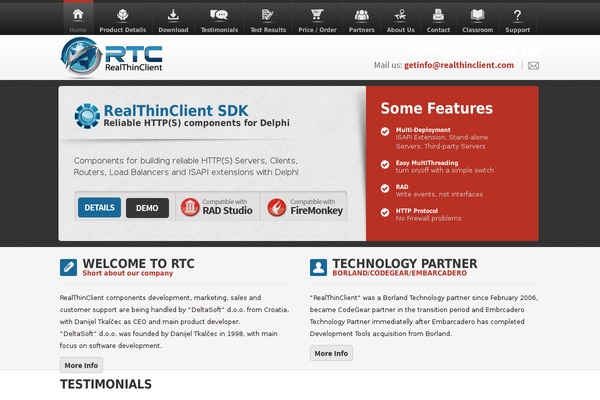Click the FireMonkey flame icon
The height and width of the screenshot is (400, 600).
[x=277, y=207]
